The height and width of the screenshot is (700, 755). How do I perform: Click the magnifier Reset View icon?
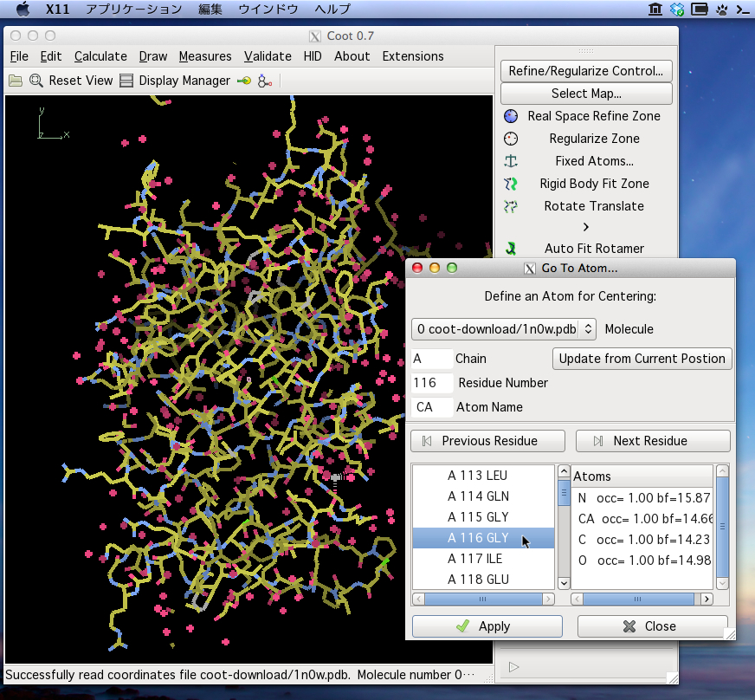coord(36,81)
